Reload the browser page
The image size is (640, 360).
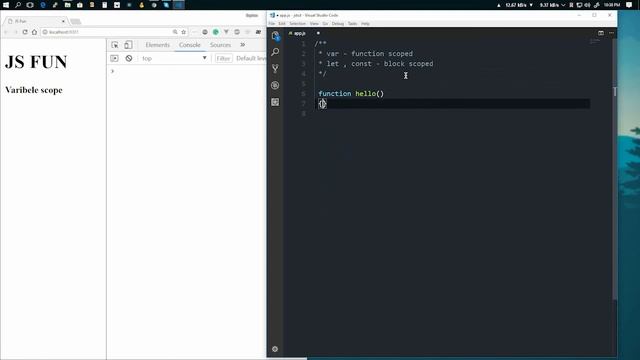point(25,32)
